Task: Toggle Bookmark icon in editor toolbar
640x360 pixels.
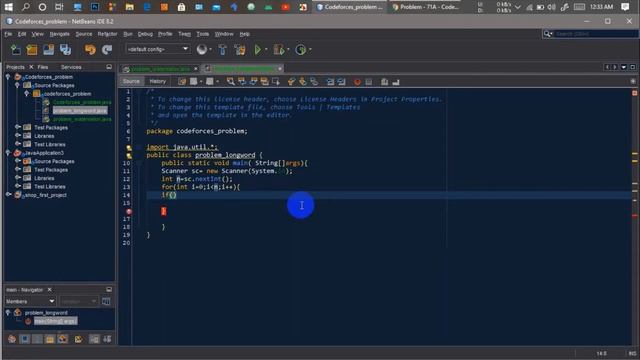Action: click(x=314, y=82)
